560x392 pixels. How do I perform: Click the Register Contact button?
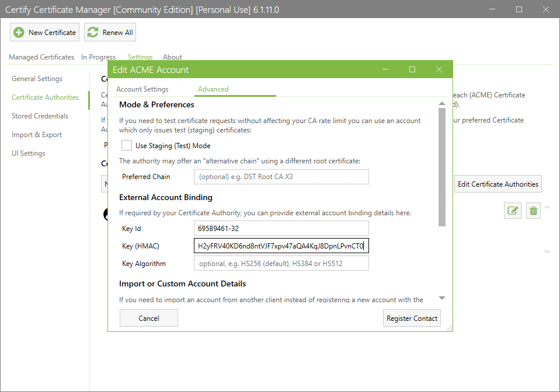click(412, 318)
